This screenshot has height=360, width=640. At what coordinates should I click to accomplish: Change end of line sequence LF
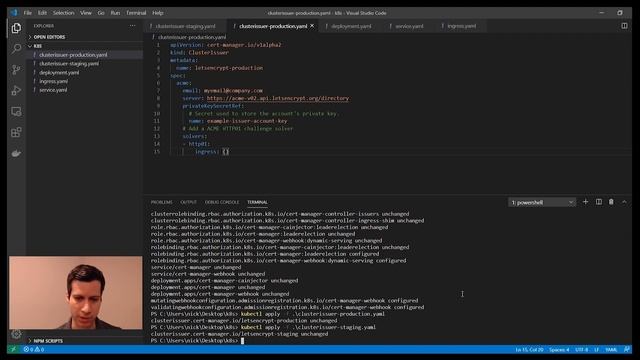coord(596,350)
